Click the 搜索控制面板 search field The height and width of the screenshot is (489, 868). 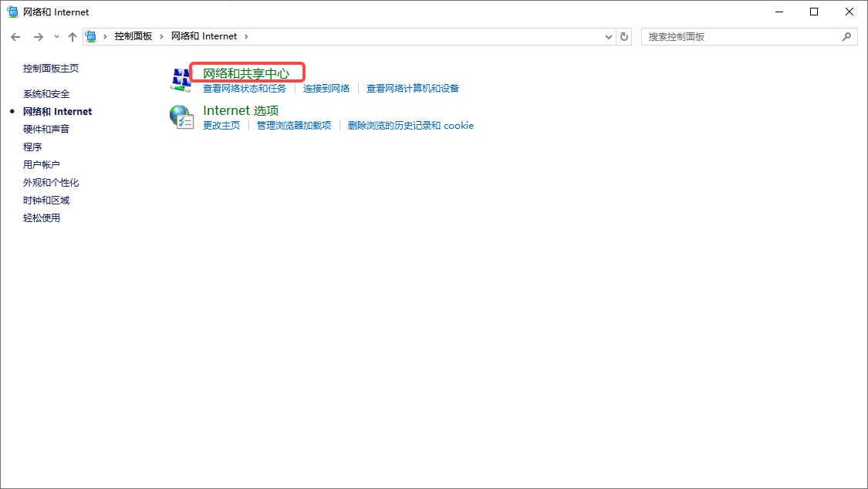[x=741, y=36]
